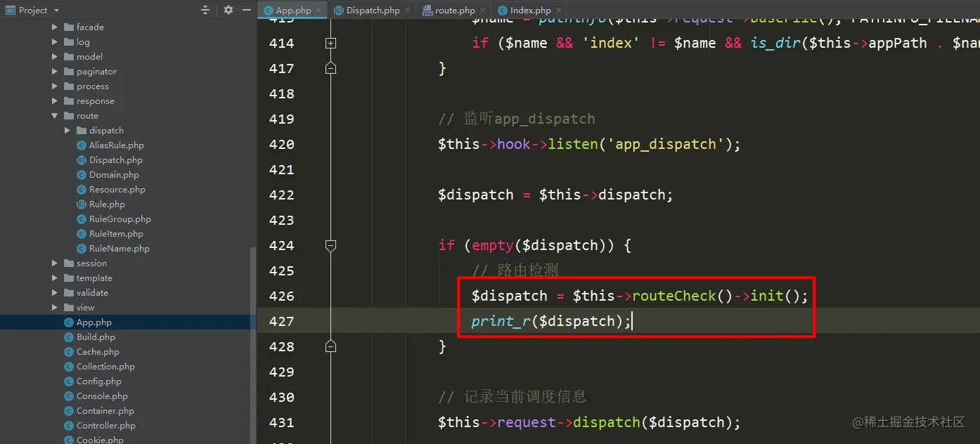The width and height of the screenshot is (980, 444).
Task: Click the AliasRule.php class icon
Action: coord(82,145)
